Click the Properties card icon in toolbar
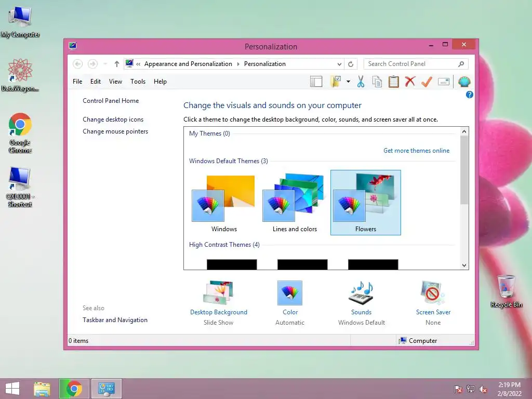Screen dimensions: 532x399 point(444,82)
